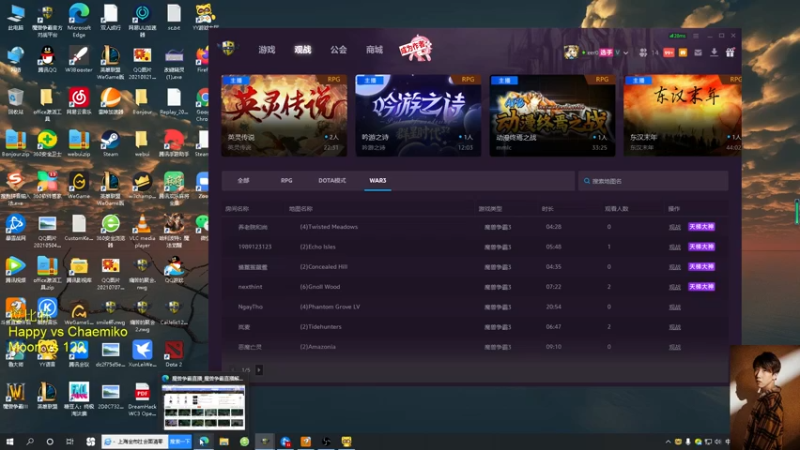Open the 游戏 navigation tab
800x450 pixels.
pyautogui.click(x=266, y=49)
